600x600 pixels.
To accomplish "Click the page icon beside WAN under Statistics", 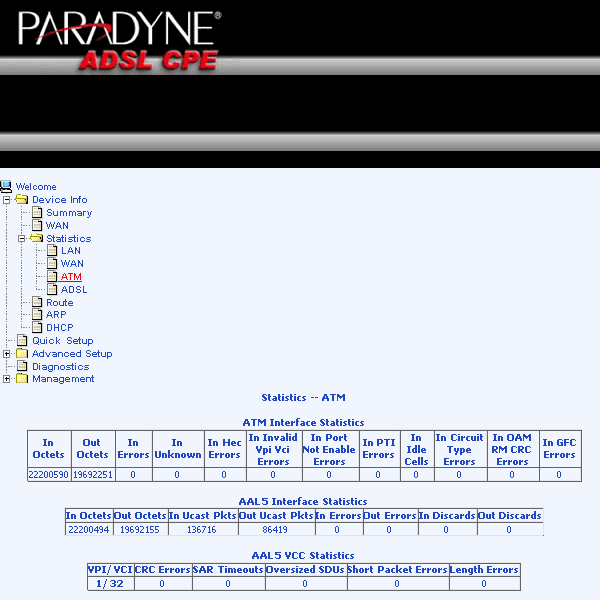I will tap(52, 264).
